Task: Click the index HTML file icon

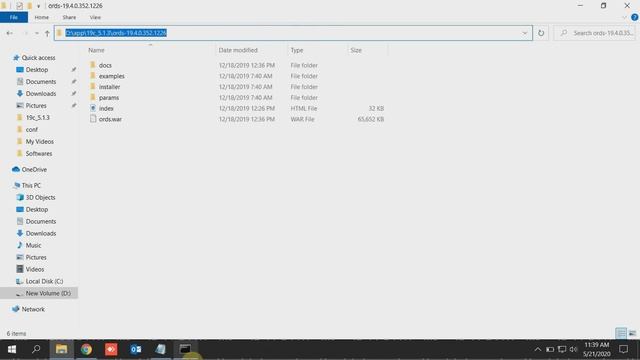Action: pos(93,108)
